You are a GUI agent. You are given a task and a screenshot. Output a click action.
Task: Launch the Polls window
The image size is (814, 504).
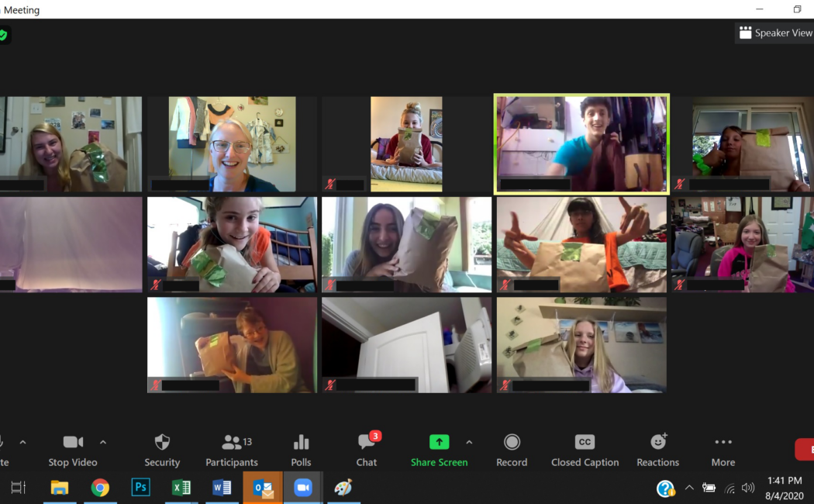click(x=301, y=450)
